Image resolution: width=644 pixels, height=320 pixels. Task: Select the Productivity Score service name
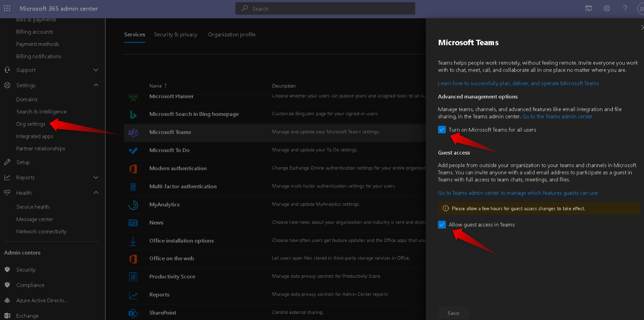(172, 276)
